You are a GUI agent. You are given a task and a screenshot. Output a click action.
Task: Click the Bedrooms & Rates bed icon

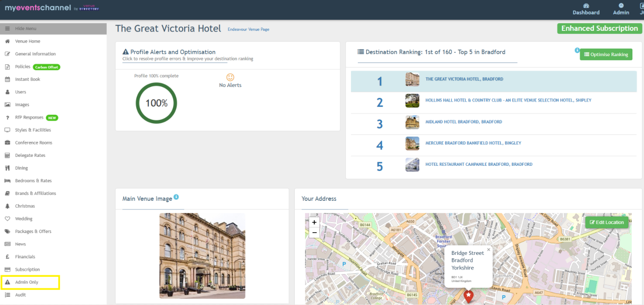(7, 181)
